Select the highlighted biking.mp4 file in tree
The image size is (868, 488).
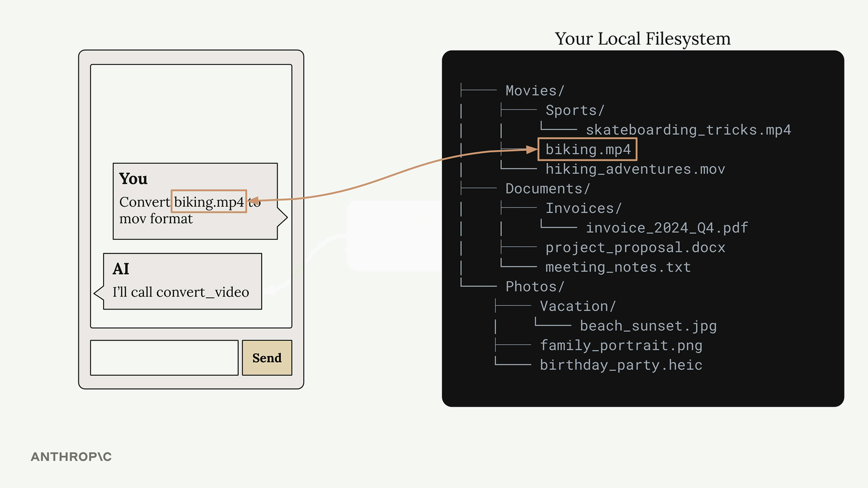[x=587, y=150]
